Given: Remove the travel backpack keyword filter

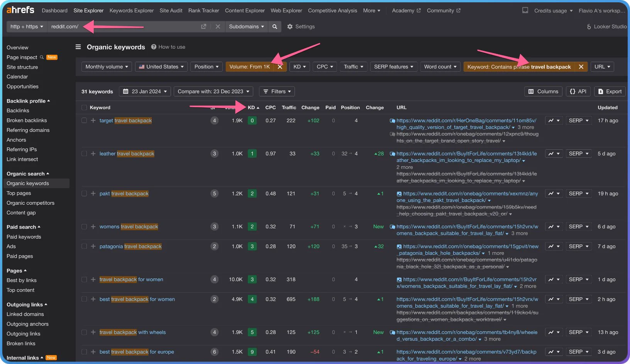Looking at the screenshot, I should pos(581,67).
